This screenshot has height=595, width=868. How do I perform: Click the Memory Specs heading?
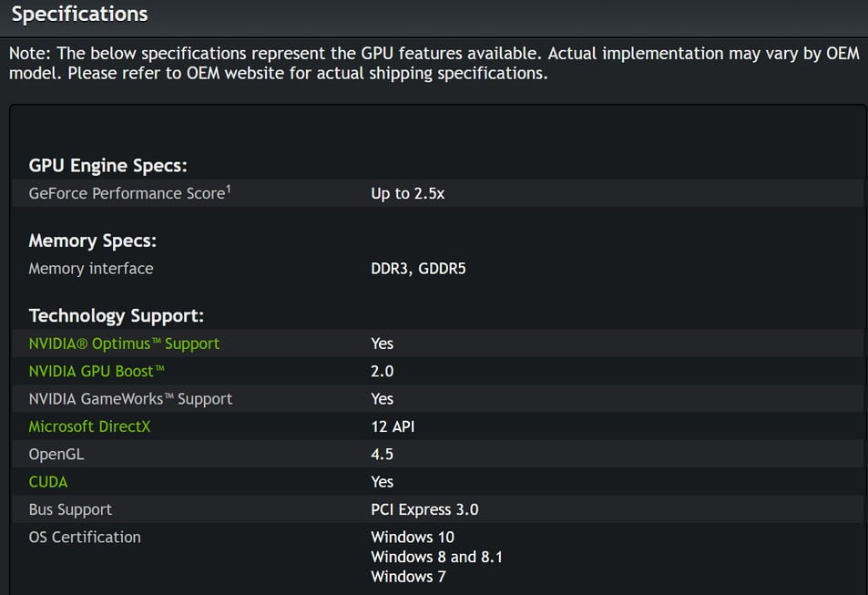[93, 241]
